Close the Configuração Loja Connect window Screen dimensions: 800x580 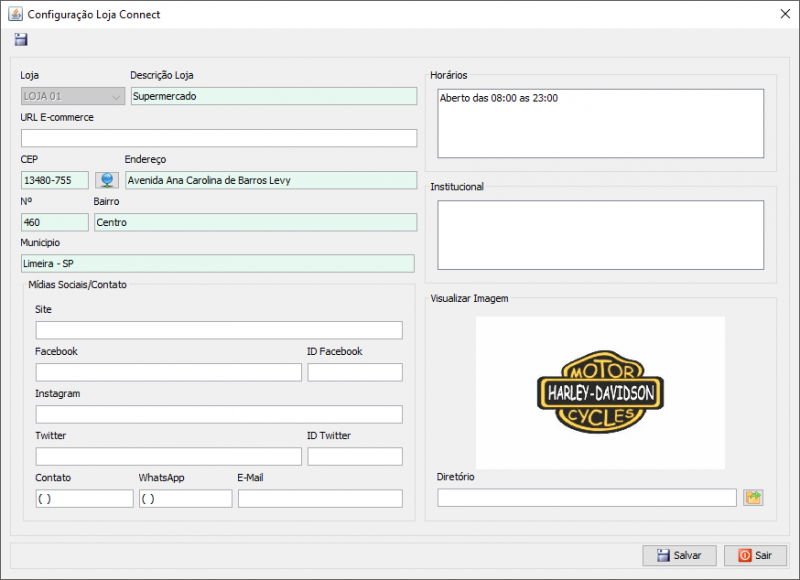[x=785, y=14]
